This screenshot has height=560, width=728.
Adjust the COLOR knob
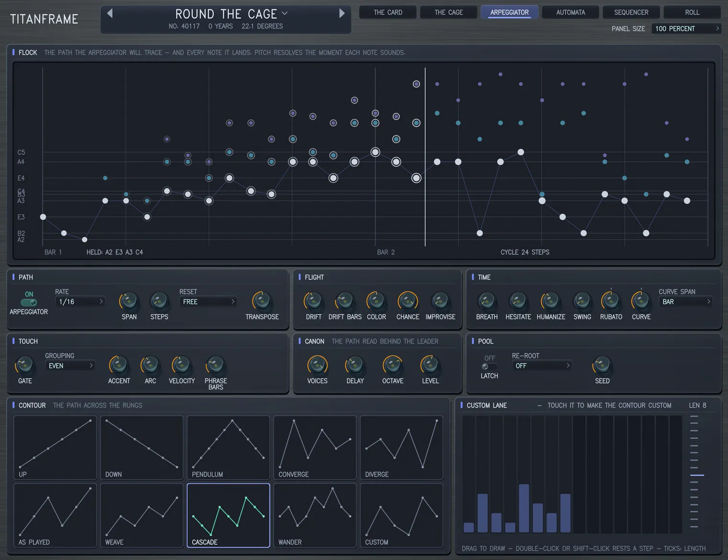376,301
